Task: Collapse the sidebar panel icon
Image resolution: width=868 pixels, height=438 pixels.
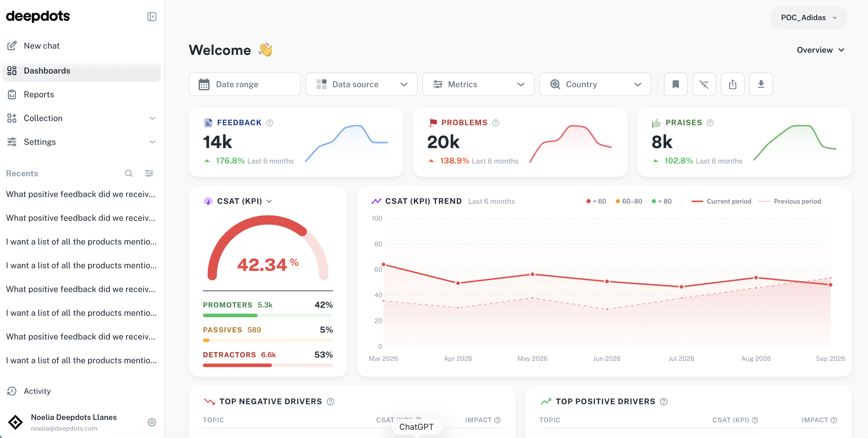Action: coord(152,17)
